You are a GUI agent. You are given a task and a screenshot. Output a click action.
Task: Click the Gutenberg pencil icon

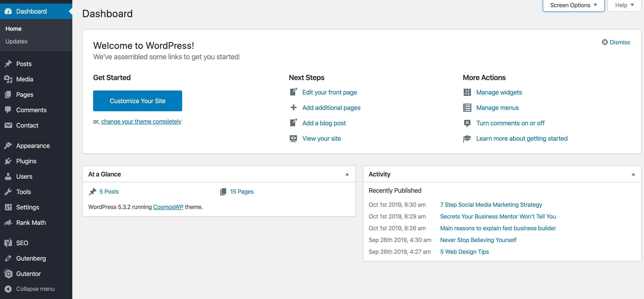coord(8,258)
